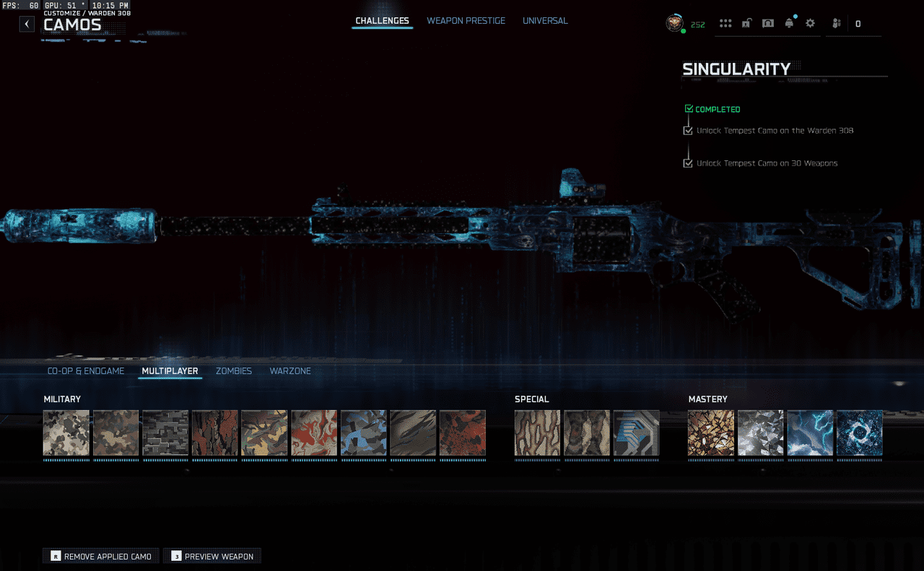This screenshot has width=924, height=571.
Task: Click the unlocked padlock icon in header
Action: click(746, 24)
